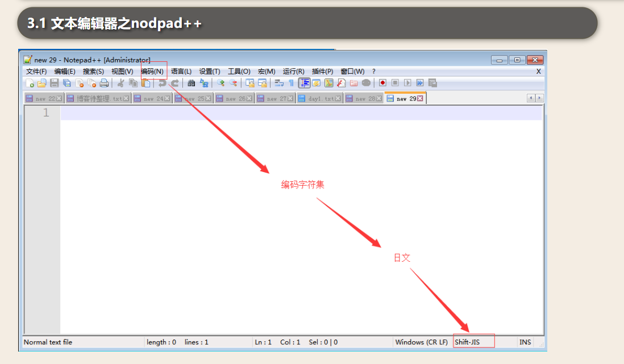Click the Cut scissors icon
Image resolution: width=624 pixels, height=364 pixels.
120,83
